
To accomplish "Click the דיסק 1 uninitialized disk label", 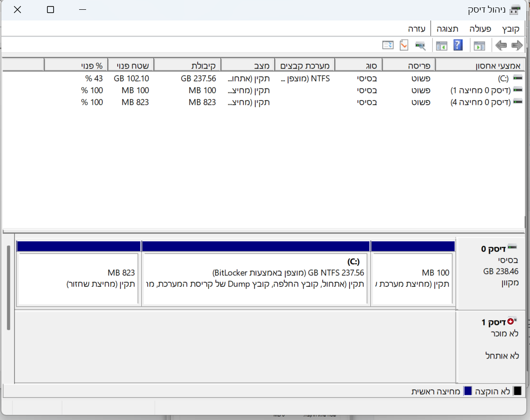I will point(493,322).
